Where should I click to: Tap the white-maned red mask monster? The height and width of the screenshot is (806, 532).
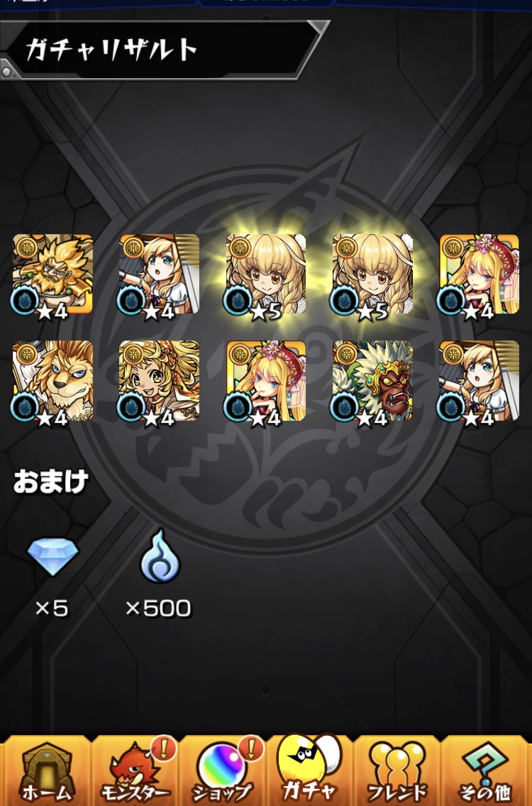click(x=372, y=381)
